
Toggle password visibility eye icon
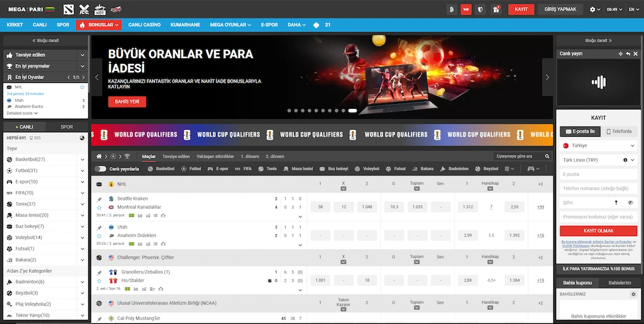(x=630, y=202)
